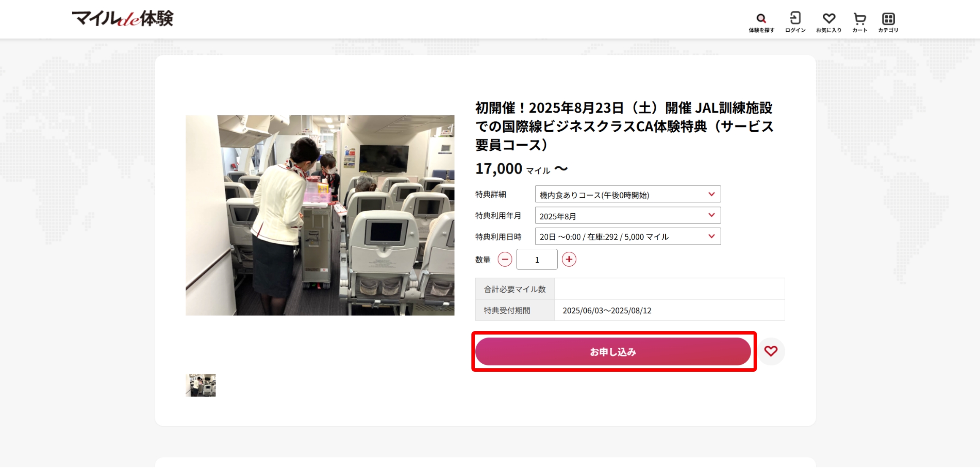
Task: Click the chevron on 20日 在庫 dropdown
Action: pos(712,237)
